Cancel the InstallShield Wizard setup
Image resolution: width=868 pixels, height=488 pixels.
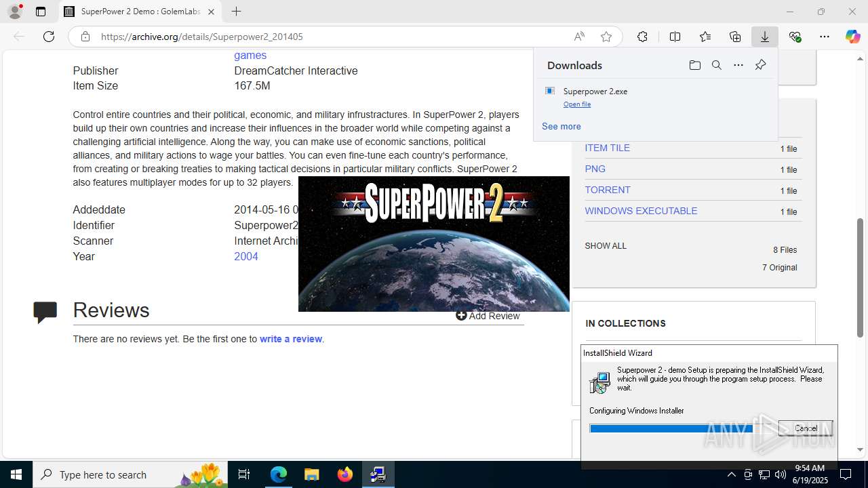click(806, 428)
